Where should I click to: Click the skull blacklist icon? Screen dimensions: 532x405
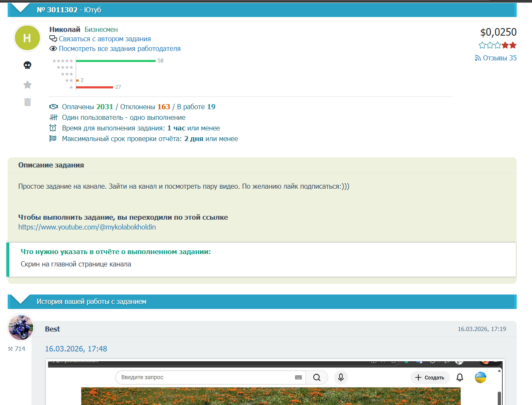[x=28, y=65]
